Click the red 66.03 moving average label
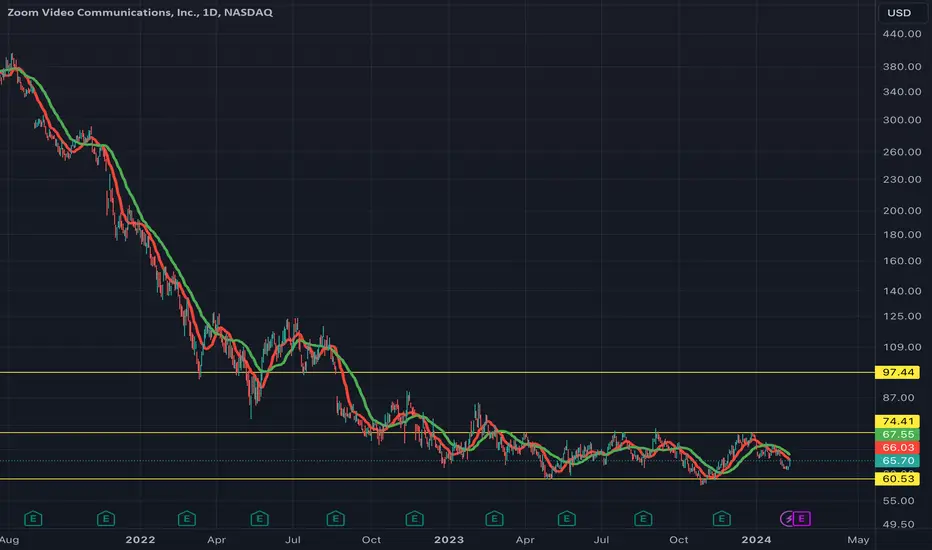Viewport: 932px width, 550px height. coord(898,448)
